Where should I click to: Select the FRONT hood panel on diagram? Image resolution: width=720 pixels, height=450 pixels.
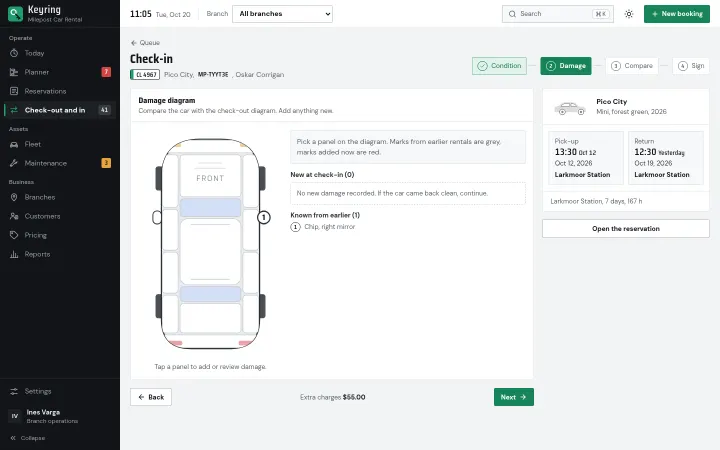[x=210, y=176]
